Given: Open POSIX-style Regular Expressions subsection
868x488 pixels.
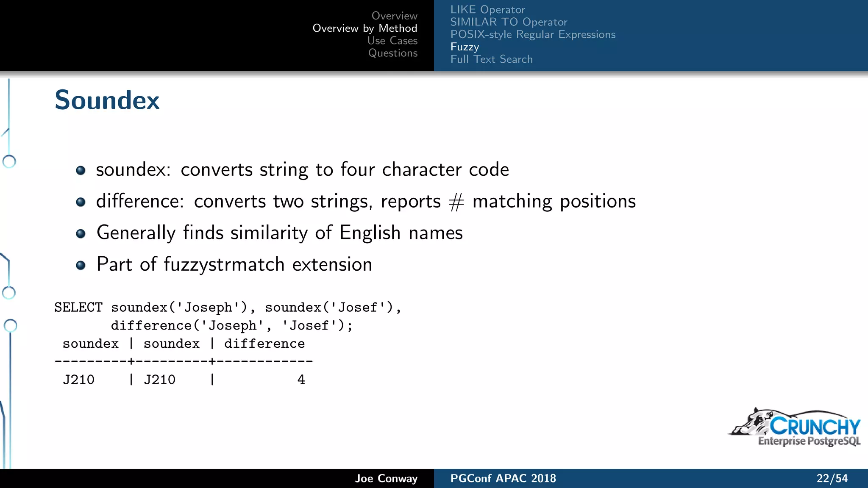Looking at the screenshot, I should coord(533,34).
